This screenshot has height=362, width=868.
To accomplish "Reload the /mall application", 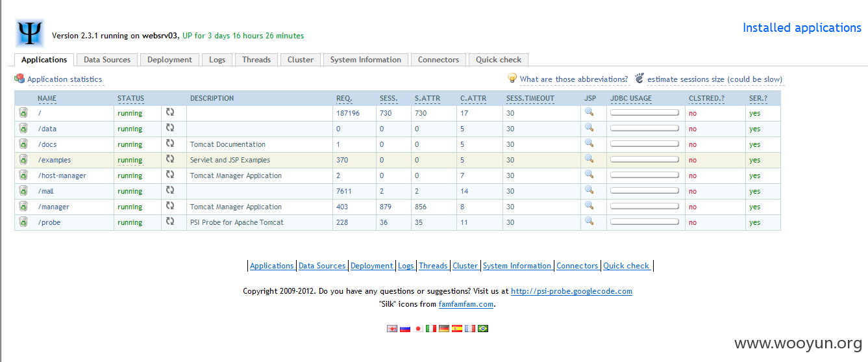I will tap(170, 190).
